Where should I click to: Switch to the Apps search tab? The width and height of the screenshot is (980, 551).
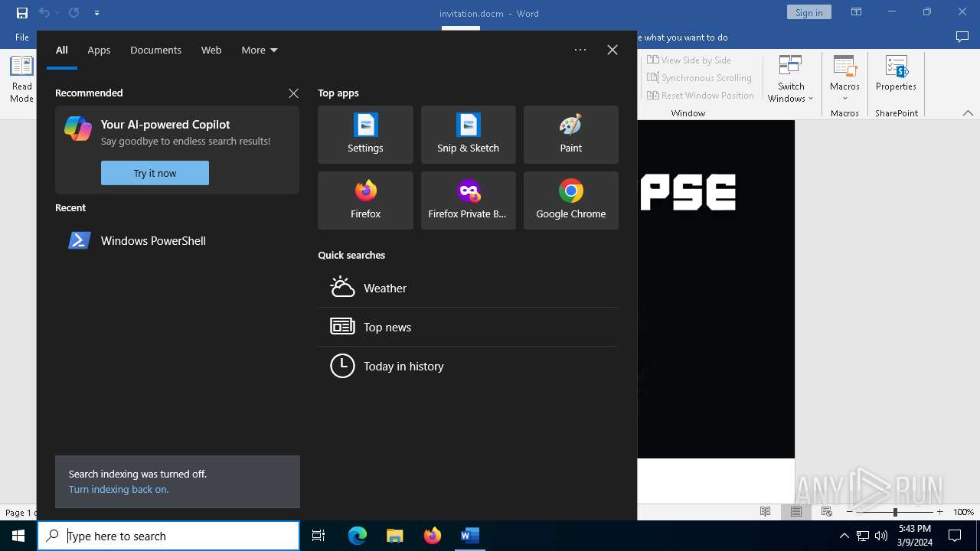pos(99,50)
